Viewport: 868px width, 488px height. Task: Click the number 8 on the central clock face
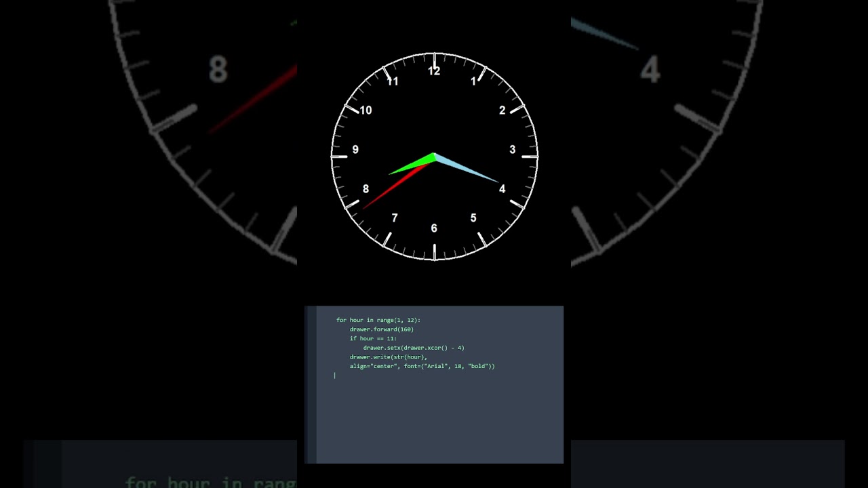tap(366, 190)
